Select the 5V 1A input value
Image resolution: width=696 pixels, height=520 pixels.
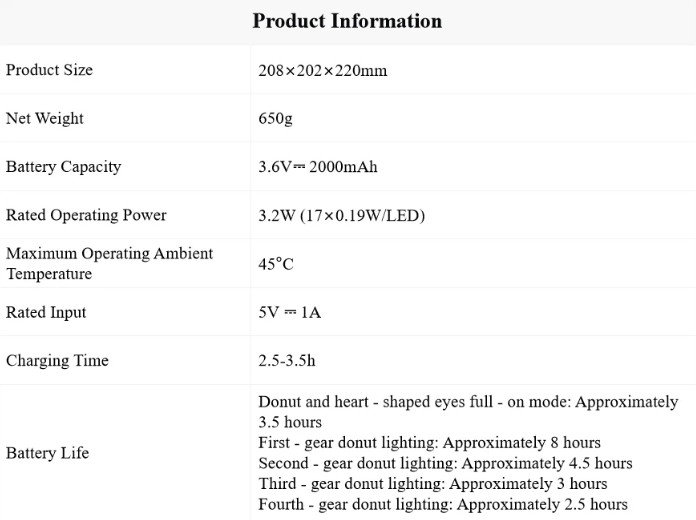tap(289, 312)
